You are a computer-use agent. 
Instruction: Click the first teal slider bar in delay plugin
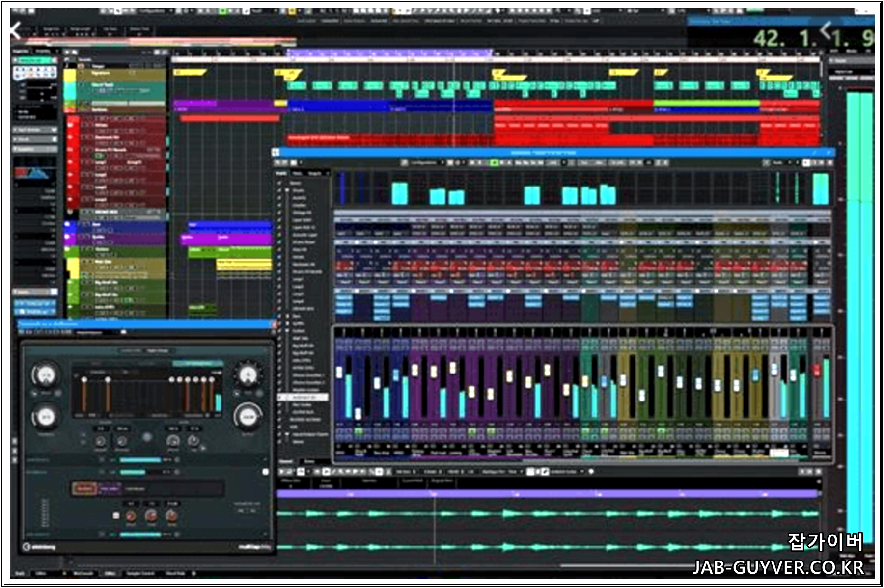click(140, 460)
